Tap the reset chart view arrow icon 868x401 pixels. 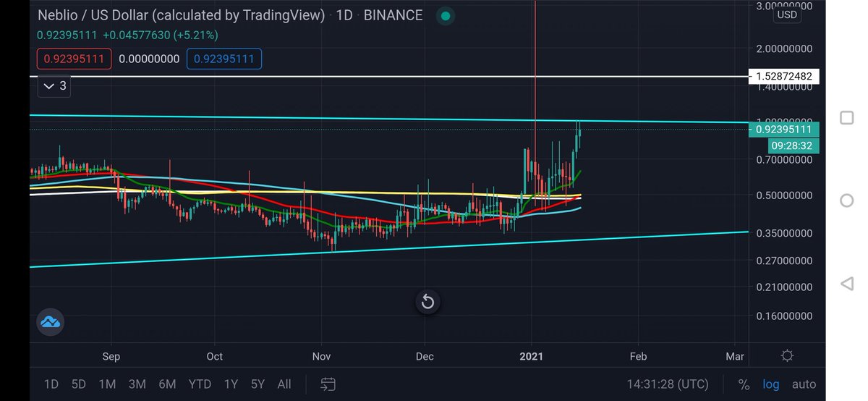point(427,301)
